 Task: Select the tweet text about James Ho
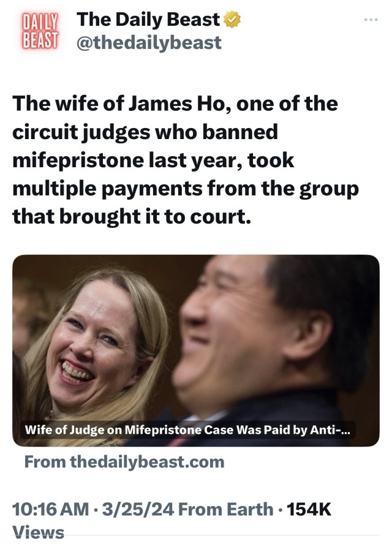[186, 160]
